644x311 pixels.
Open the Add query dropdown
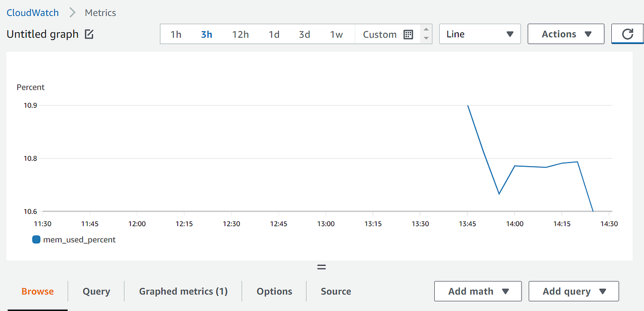573,291
